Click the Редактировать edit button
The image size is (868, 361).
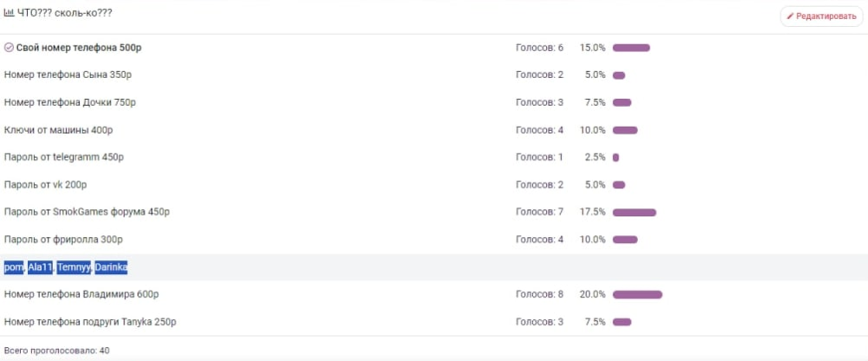click(821, 16)
